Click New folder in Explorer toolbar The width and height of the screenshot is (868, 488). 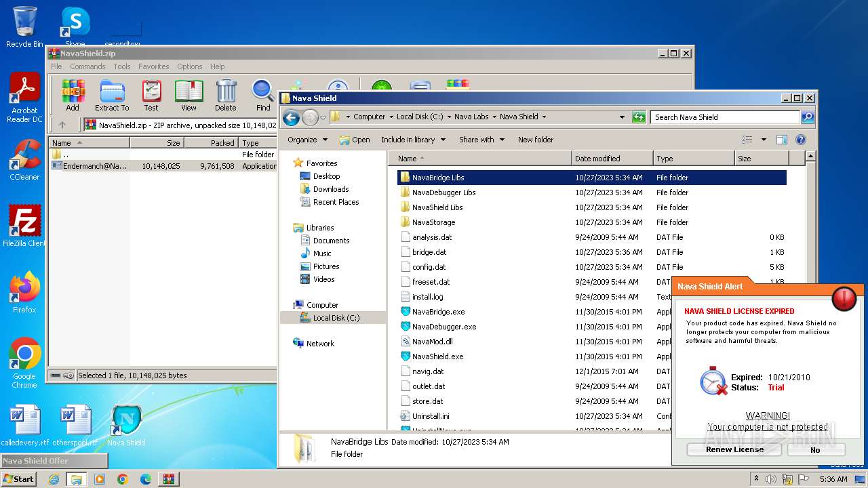pos(536,140)
